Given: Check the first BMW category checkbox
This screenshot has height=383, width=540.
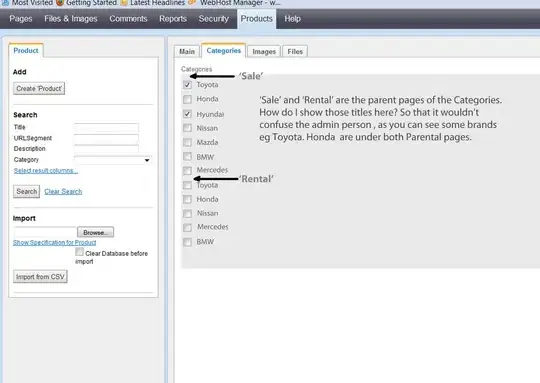Looking at the screenshot, I should click(187, 157).
